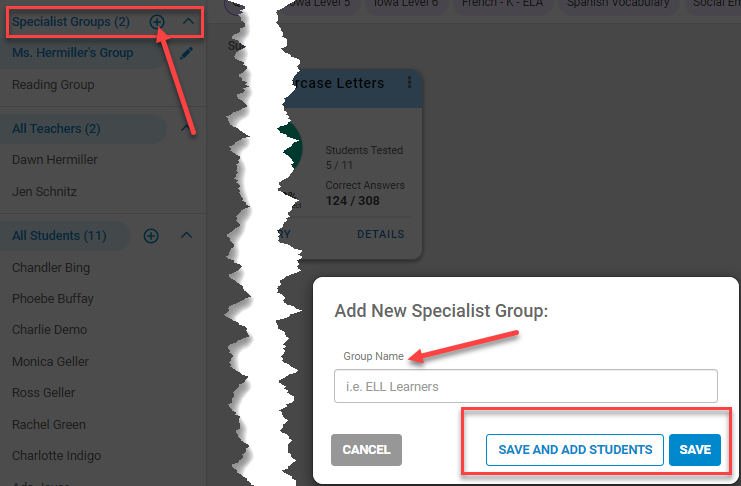Open Details on the Lowercase Letters card
Viewport: 741px width, 486px height.
click(x=380, y=234)
